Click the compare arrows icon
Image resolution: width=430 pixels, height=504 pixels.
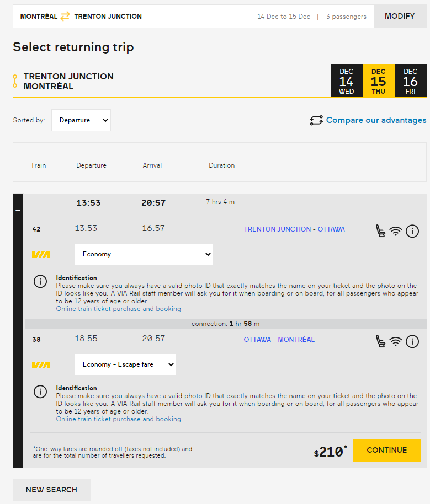tap(316, 120)
